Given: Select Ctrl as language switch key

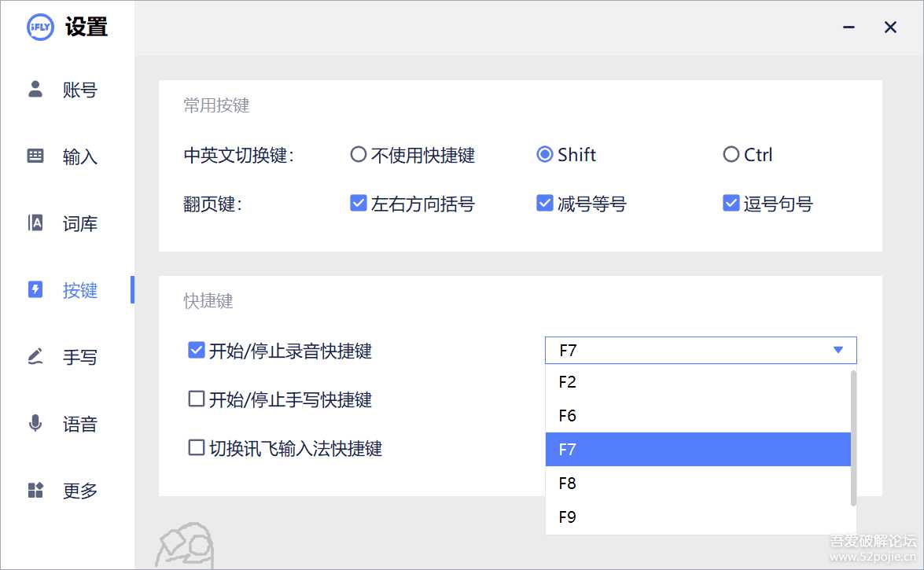Looking at the screenshot, I should [x=731, y=155].
